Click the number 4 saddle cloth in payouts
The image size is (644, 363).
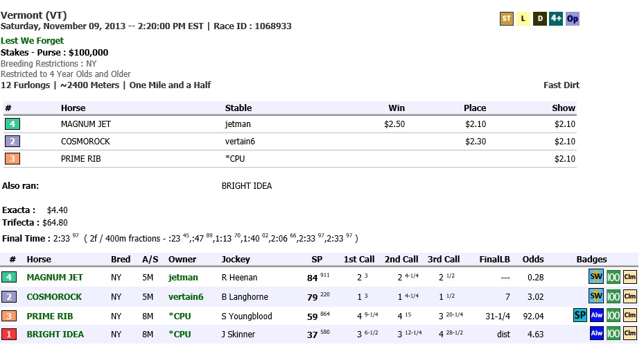coord(12,124)
